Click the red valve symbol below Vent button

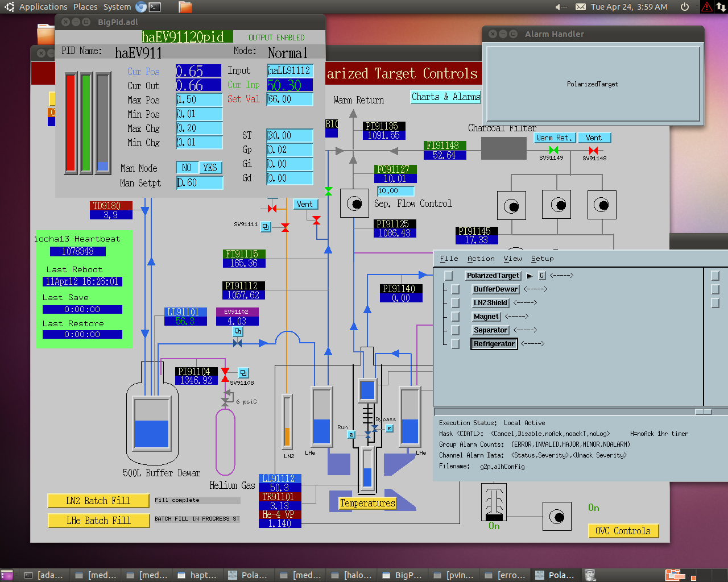coord(316,220)
